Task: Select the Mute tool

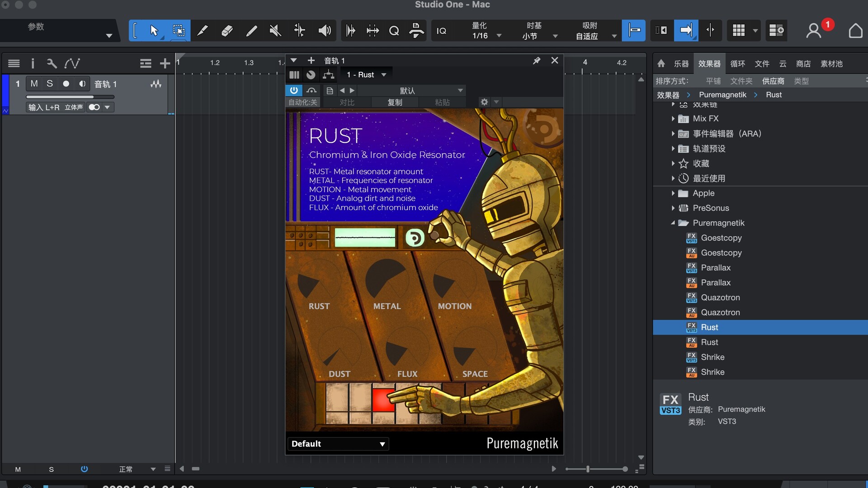Action: [x=275, y=31]
